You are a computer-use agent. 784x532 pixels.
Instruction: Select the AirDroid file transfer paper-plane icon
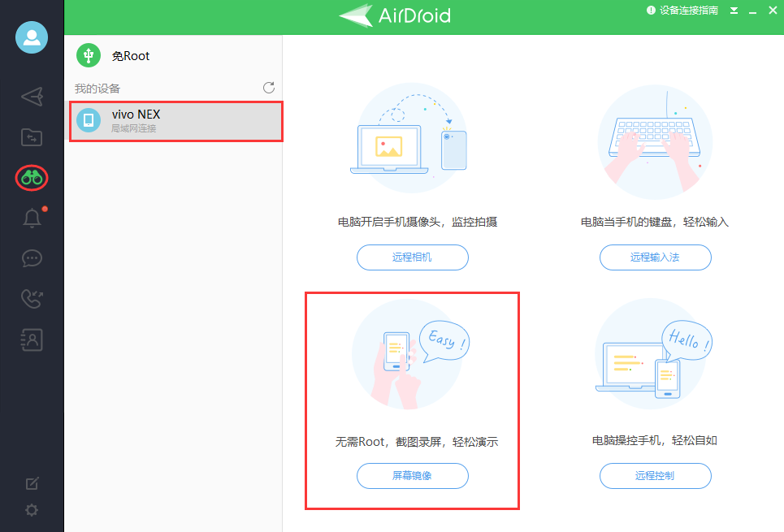coord(31,97)
